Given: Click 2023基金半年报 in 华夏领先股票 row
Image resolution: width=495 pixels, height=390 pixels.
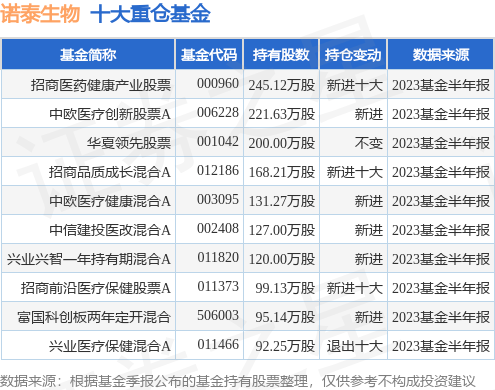Looking at the screenshot, I should (x=441, y=143).
